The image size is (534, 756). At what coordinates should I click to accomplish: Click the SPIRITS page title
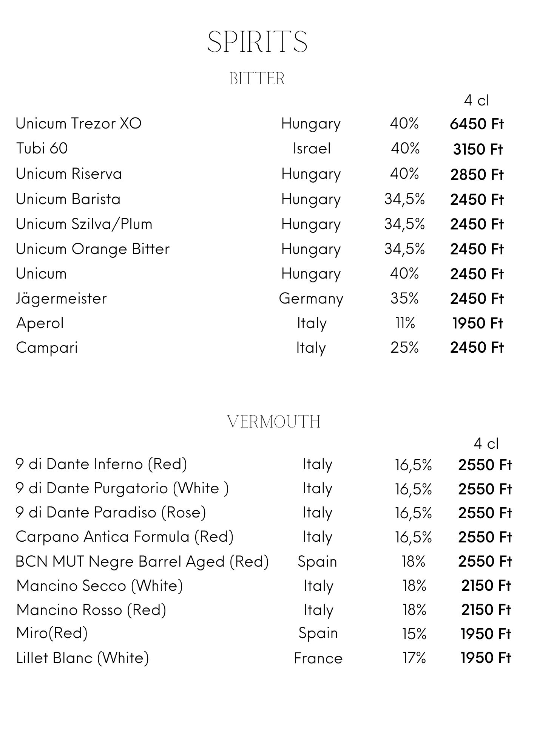(x=257, y=42)
